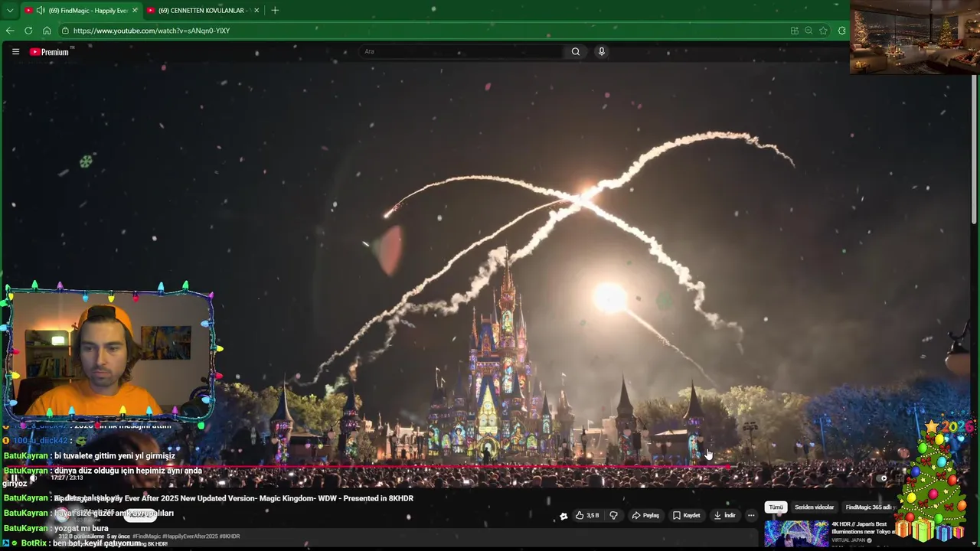980x551 pixels.
Task: Like the video showing 3,5 B
Action: point(587,515)
